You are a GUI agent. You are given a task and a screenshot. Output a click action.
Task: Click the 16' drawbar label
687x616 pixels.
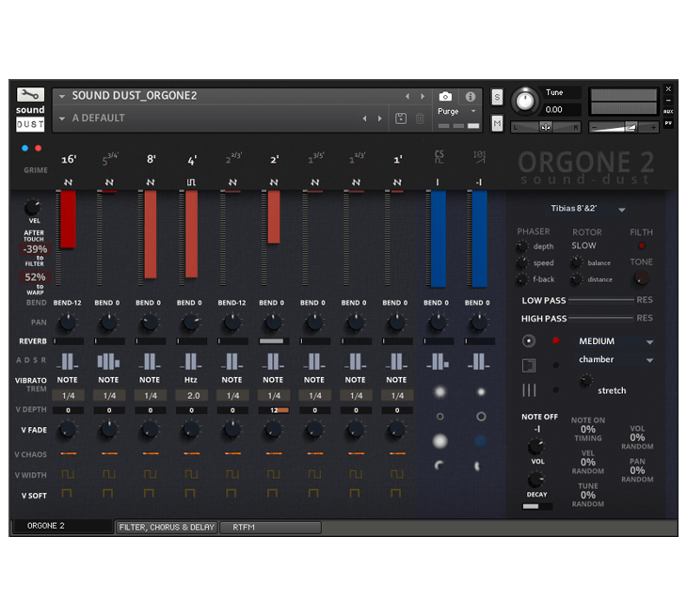point(69,159)
